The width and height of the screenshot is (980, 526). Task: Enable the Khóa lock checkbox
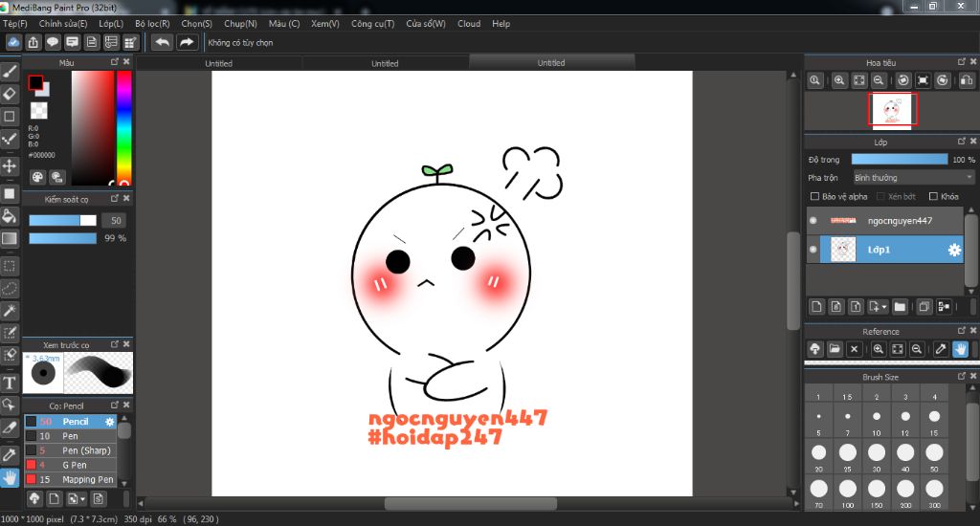(x=933, y=196)
